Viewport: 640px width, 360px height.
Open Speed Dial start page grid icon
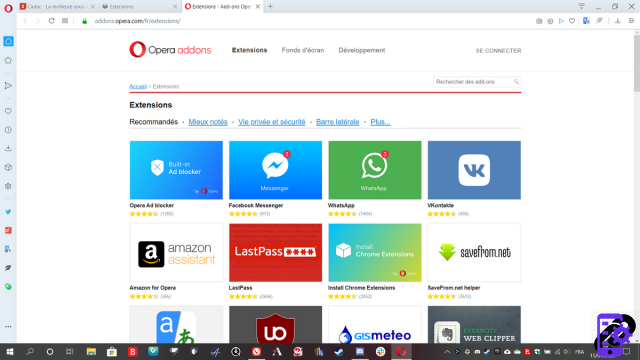(x=65, y=21)
